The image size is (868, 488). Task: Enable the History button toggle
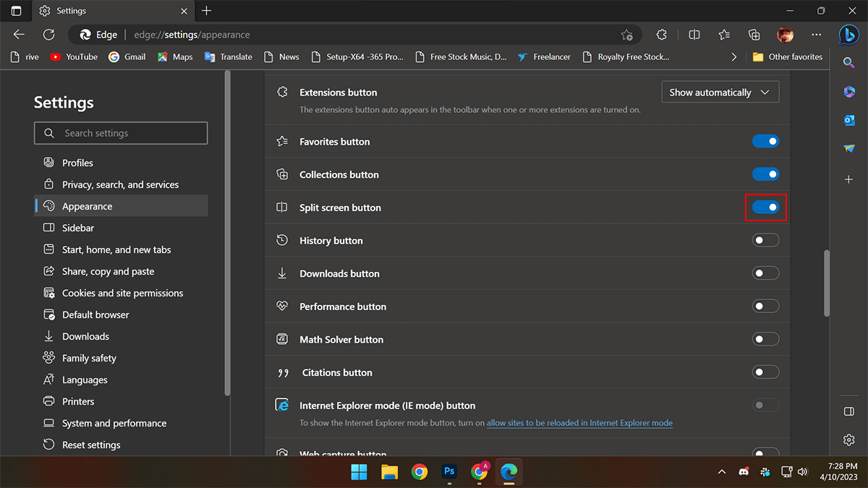click(x=765, y=240)
